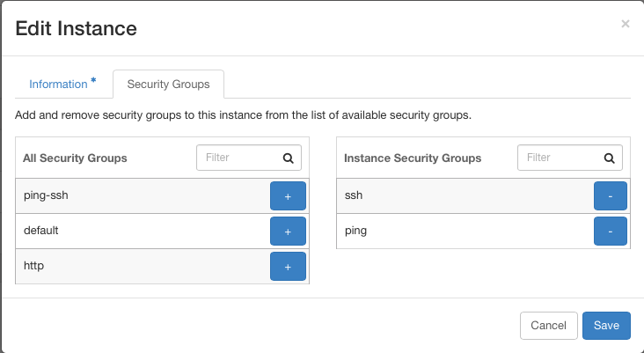Image resolution: width=644 pixels, height=353 pixels.
Task: Click the All Security Groups search magnifier icon
Action: pyautogui.click(x=289, y=158)
